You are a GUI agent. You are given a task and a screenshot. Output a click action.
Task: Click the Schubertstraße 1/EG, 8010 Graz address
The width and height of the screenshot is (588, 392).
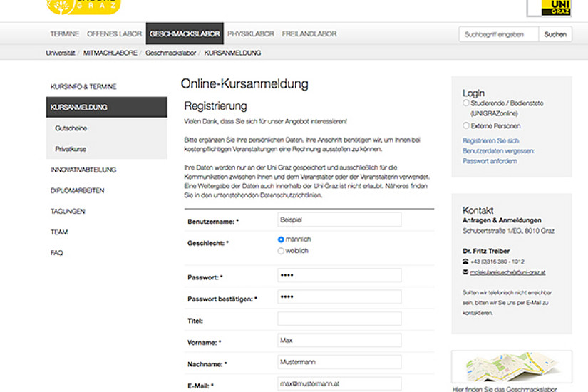point(508,231)
